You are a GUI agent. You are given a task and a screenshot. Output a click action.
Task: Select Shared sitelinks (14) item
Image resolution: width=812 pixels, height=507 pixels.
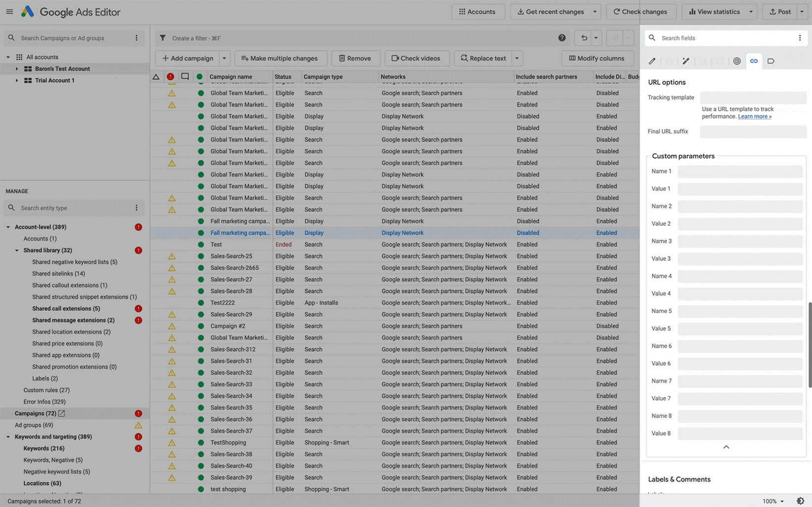58,274
